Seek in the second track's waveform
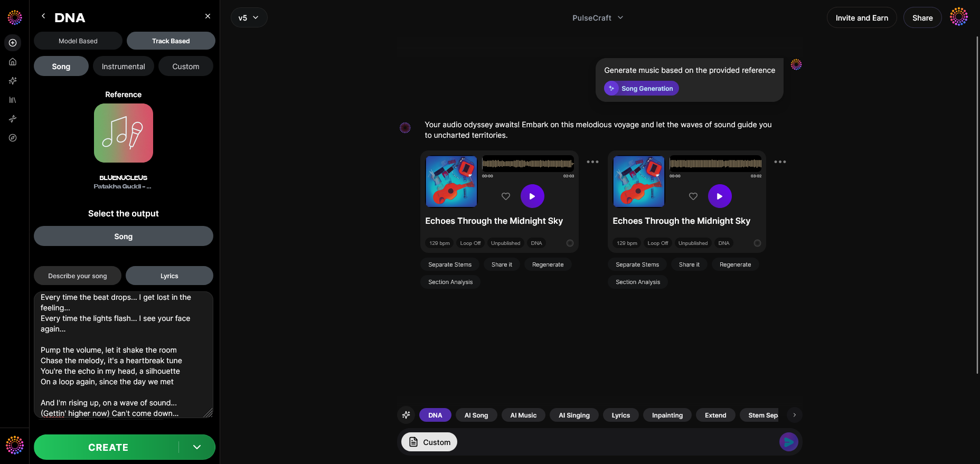980x464 pixels. coord(715,164)
